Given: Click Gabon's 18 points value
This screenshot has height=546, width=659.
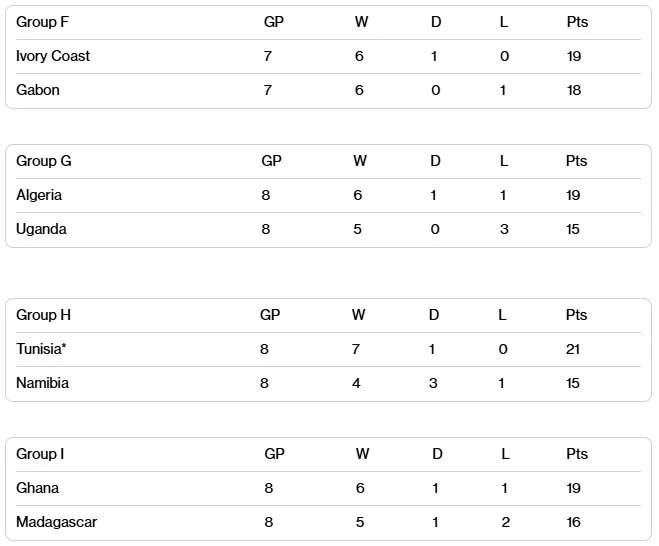Looking at the screenshot, I should coord(573,90).
